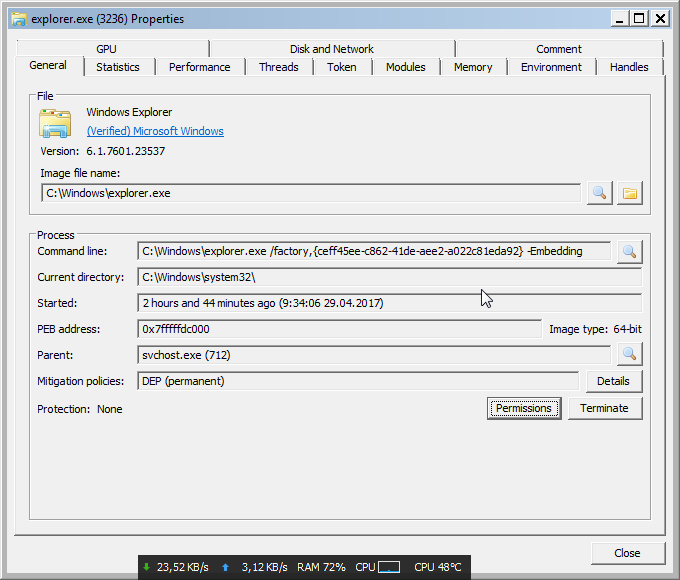Click the version text 6.1.7601.23537
Image resolution: width=680 pixels, height=580 pixels.
click(x=126, y=151)
